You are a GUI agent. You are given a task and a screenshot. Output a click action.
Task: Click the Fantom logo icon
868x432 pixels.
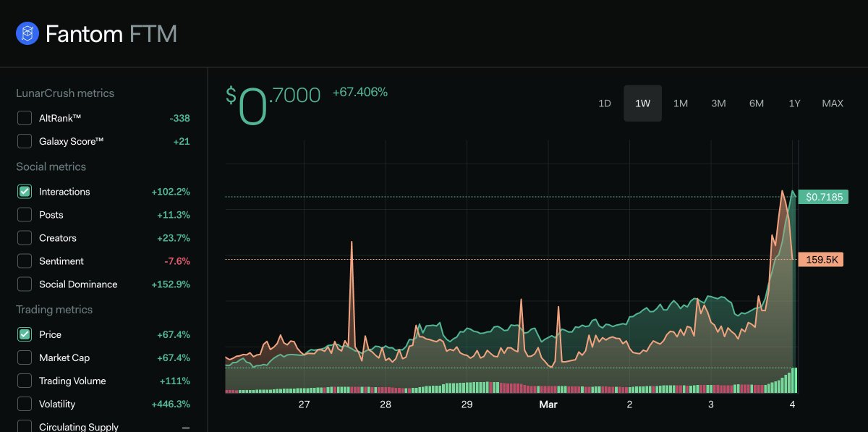27,33
